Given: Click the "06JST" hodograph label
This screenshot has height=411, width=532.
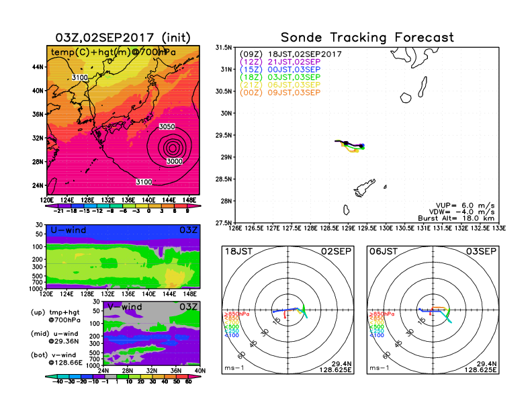Looking at the screenshot, I should (384, 252).
